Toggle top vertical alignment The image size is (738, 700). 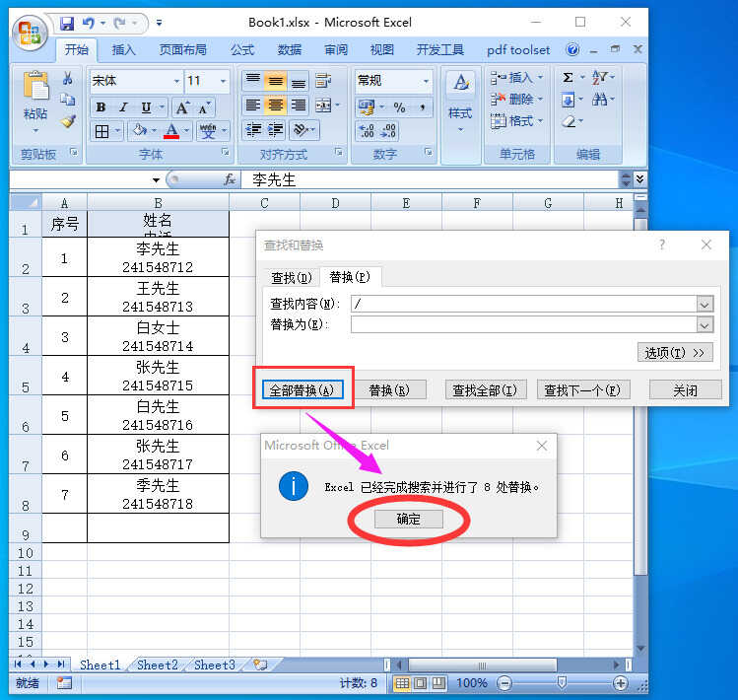pos(253,81)
